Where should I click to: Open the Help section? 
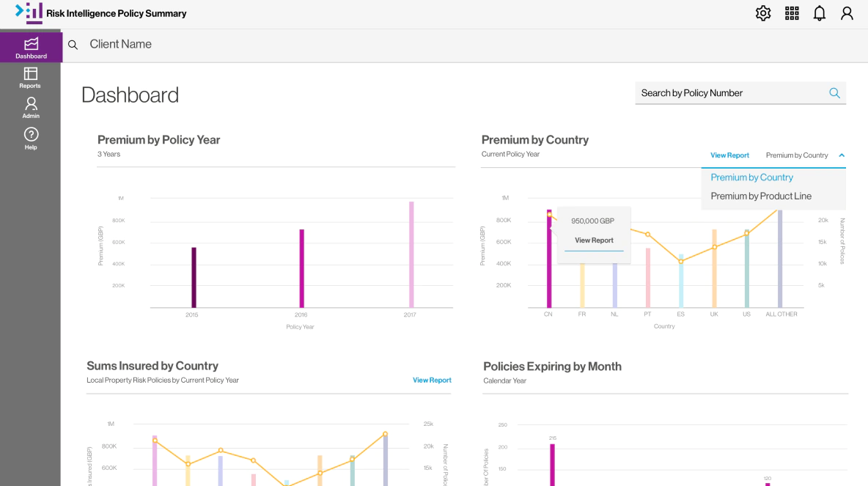pos(30,139)
